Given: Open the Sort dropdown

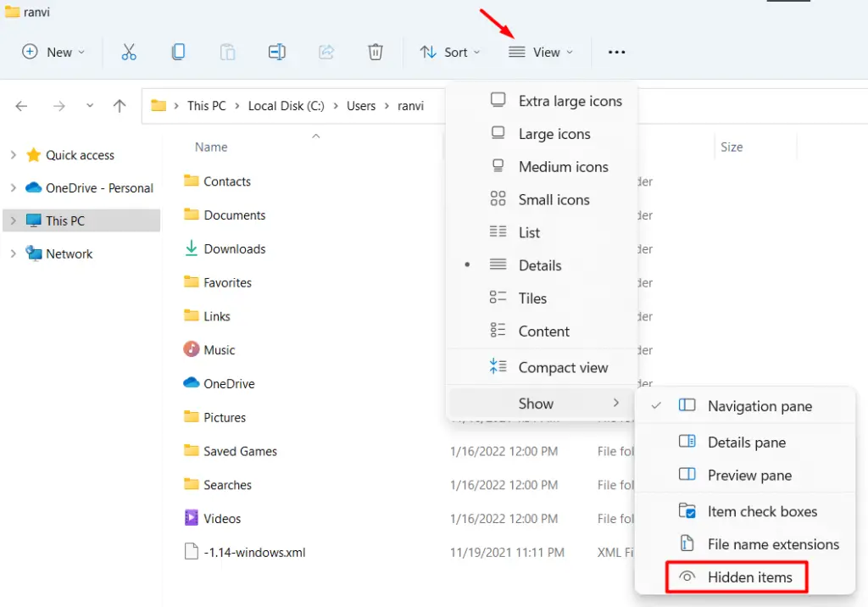Looking at the screenshot, I should point(450,52).
